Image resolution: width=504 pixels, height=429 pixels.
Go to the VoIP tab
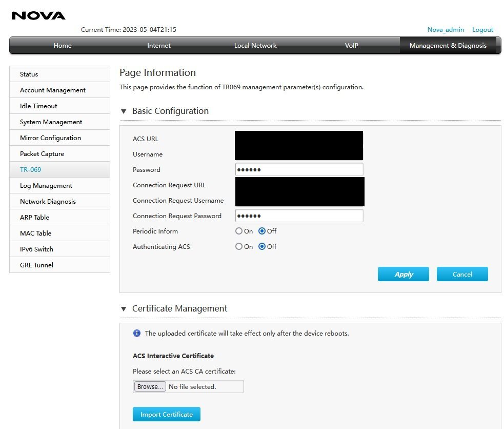tap(351, 45)
